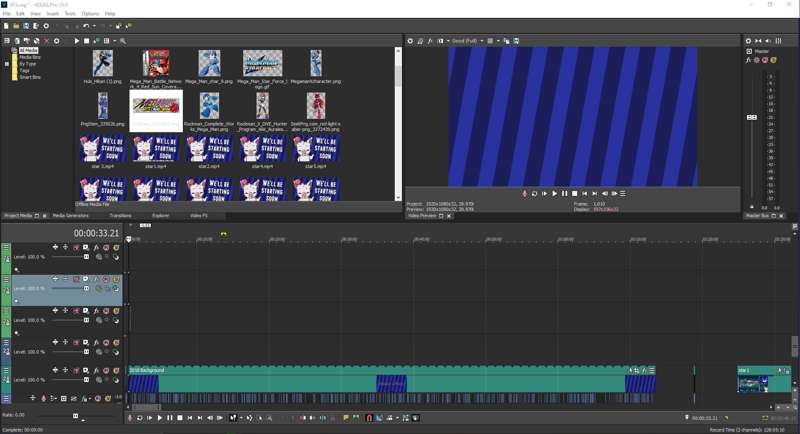Click Save Snapshot icon in Video Preview toolbar

pos(516,41)
